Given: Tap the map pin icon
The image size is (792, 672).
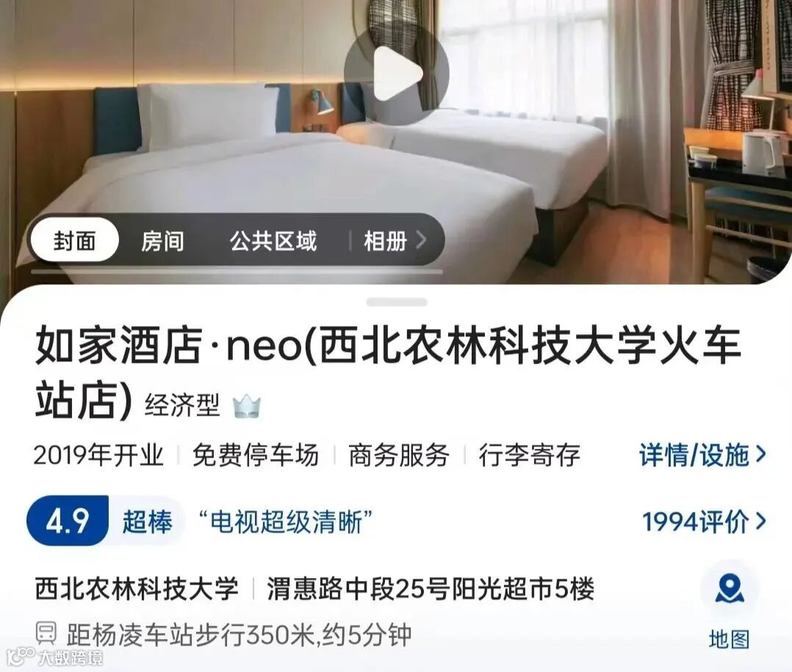Looking at the screenshot, I should [x=730, y=589].
